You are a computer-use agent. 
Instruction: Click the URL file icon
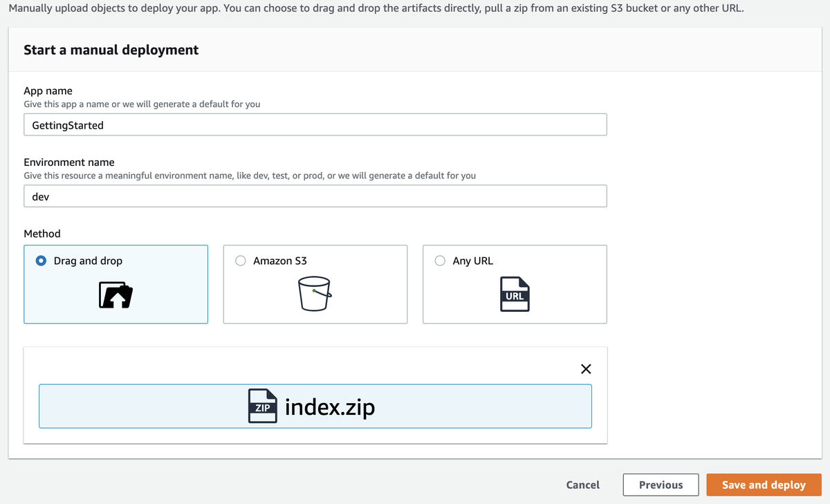(x=514, y=294)
